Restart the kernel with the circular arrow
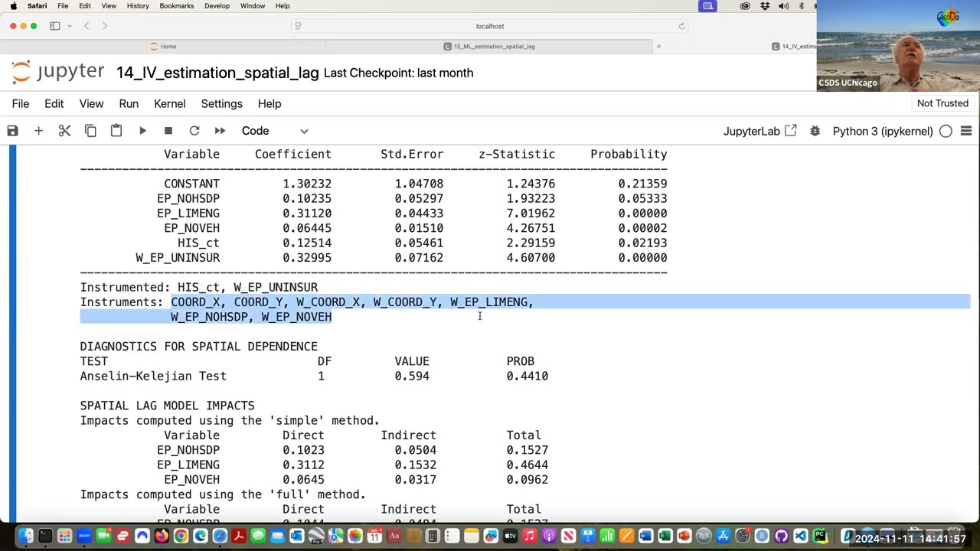 pyautogui.click(x=194, y=131)
